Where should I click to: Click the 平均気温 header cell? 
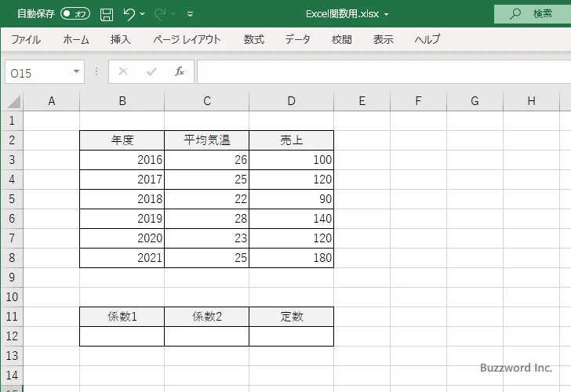pos(207,140)
